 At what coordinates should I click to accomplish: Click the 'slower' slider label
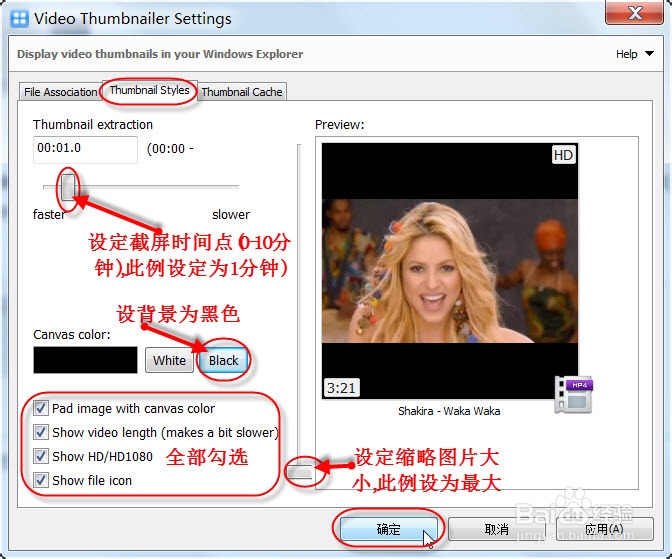pyautogui.click(x=231, y=214)
